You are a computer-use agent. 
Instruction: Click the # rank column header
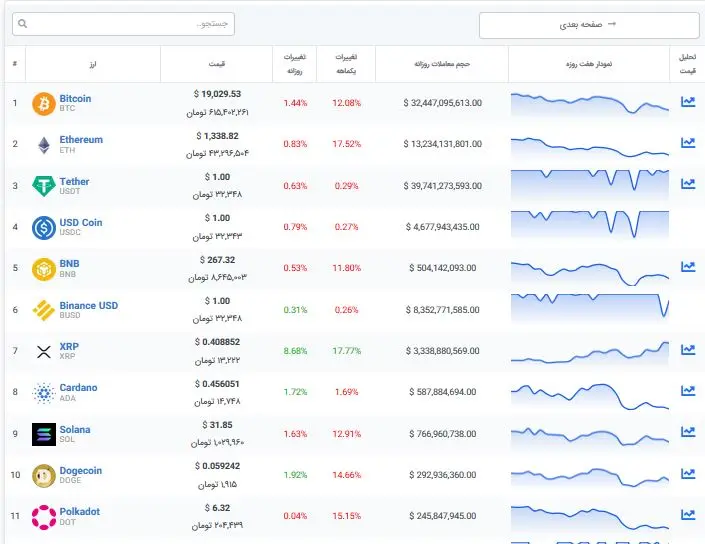tap(15, 64)
